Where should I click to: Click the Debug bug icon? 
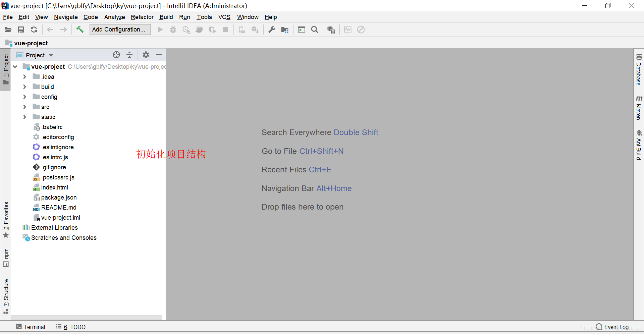point(173,30)
